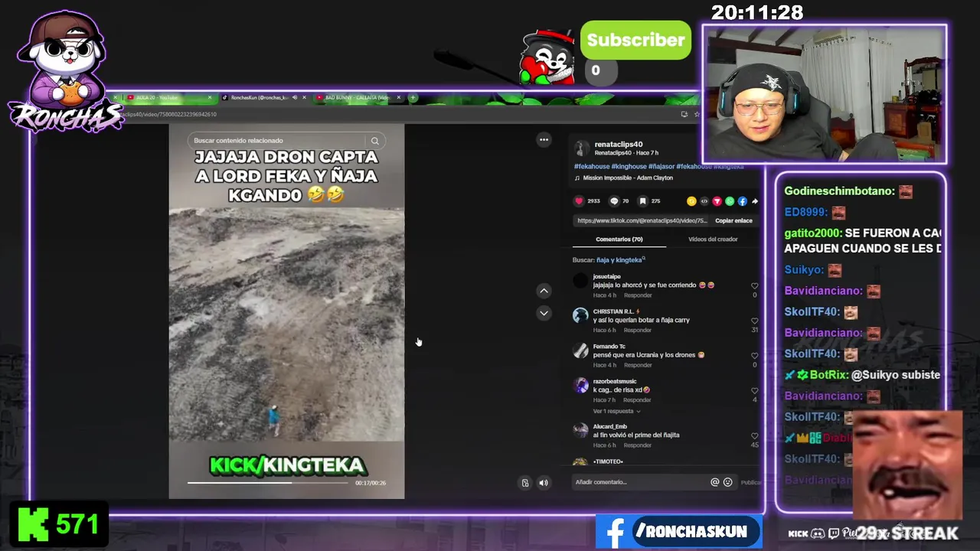Open CHRISTIAN R.L.'s profile avatar
Viewport: 980px width, 551px height.
pyautogui.click(x=580, y=315)
